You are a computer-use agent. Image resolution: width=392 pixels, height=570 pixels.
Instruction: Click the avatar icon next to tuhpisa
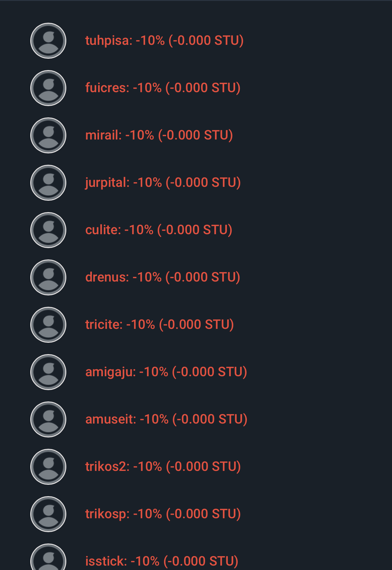[x=48, y=41]
